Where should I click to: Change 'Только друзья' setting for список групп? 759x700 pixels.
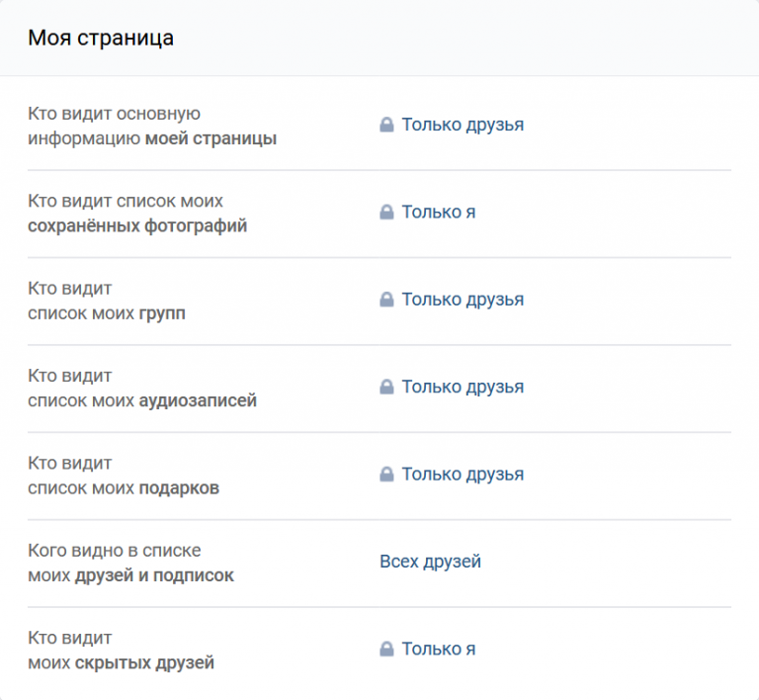click(x=463, y=300)
